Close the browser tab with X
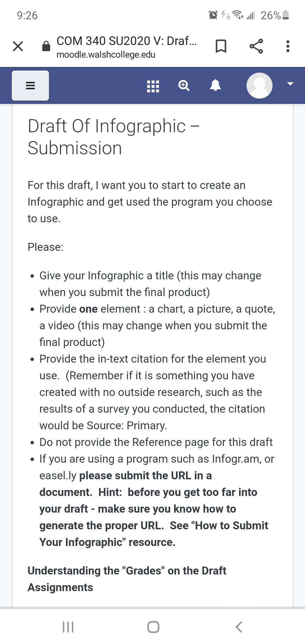 pos(18,46)
